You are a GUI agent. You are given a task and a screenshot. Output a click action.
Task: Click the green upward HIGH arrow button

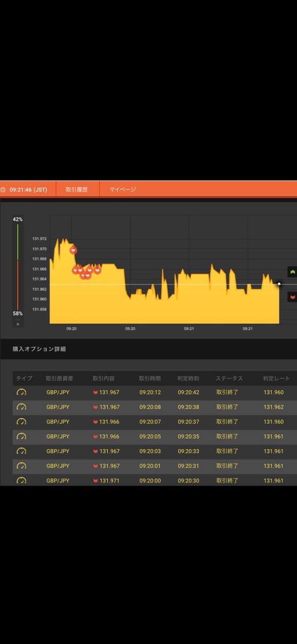292,272
